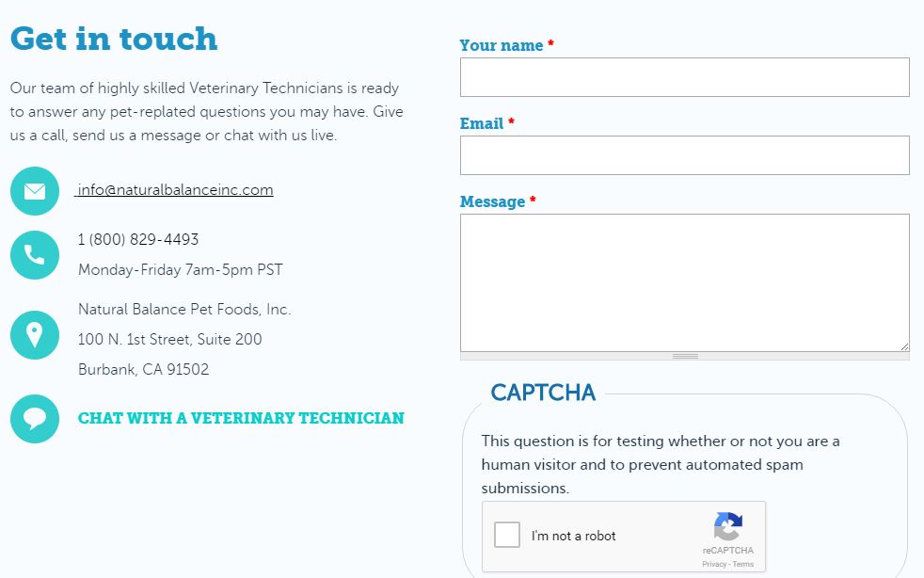Open the info@naturalbalanceinc.com email link
Viewport: 924px width, 578px height.
[x=175, y=190]
